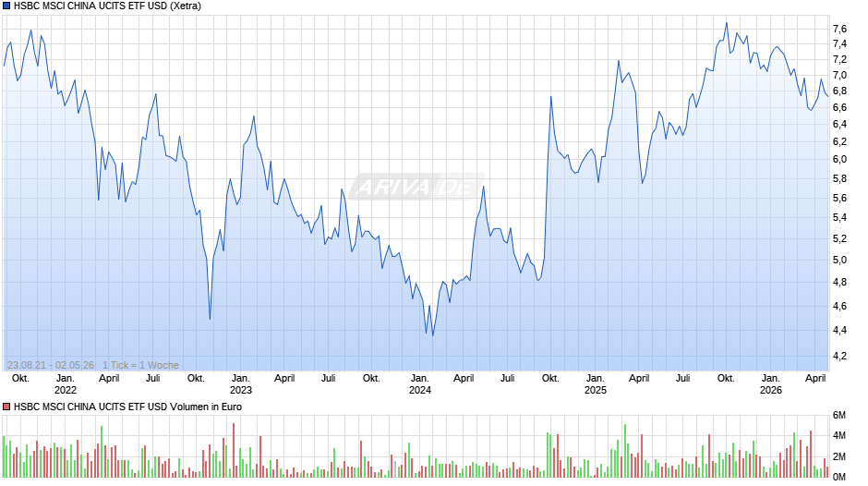868x486 pixels.
Task: Click the price axis label 5,6
Action: pyautogui.click(x=839, y=198)
